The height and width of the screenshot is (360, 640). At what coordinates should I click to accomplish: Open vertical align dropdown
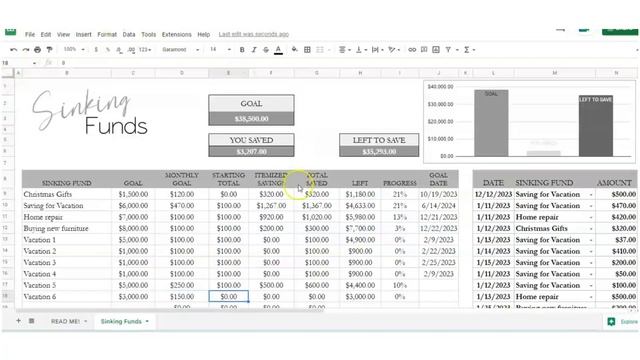tap(361, 50)
